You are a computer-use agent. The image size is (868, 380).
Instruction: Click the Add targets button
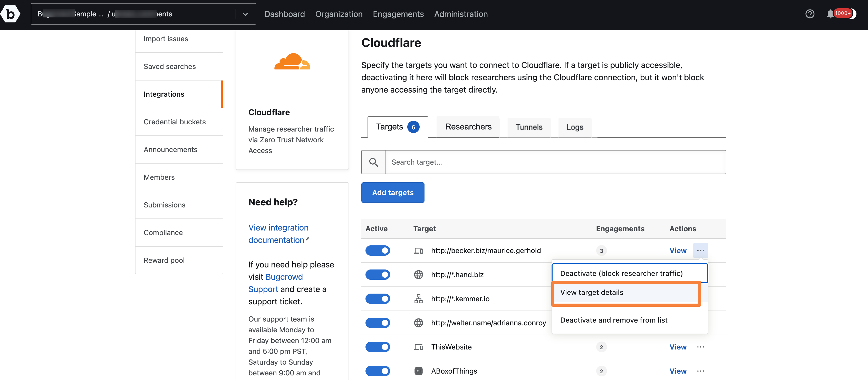393,193
